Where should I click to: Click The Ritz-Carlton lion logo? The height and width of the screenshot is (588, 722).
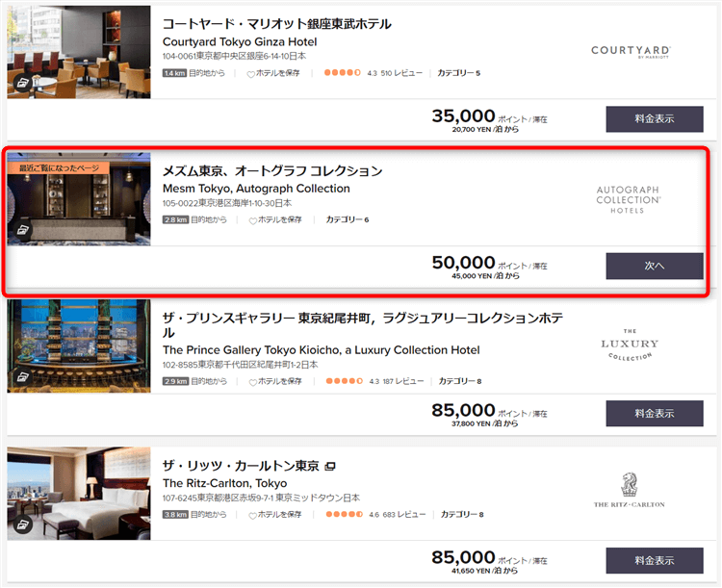pyautogui.click(x=629, y=491)
